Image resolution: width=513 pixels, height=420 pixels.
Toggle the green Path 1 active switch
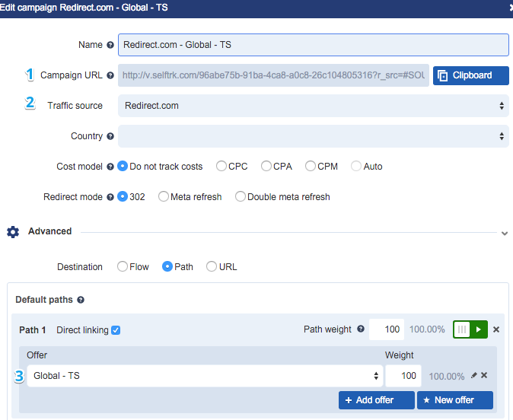click(x=470, y=329)
